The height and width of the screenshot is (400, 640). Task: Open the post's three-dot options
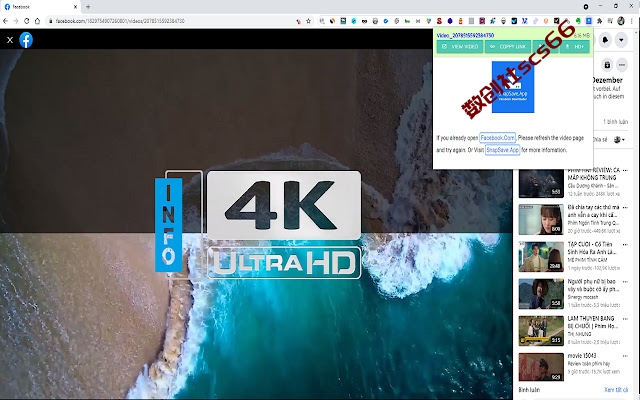coord(622,65)
